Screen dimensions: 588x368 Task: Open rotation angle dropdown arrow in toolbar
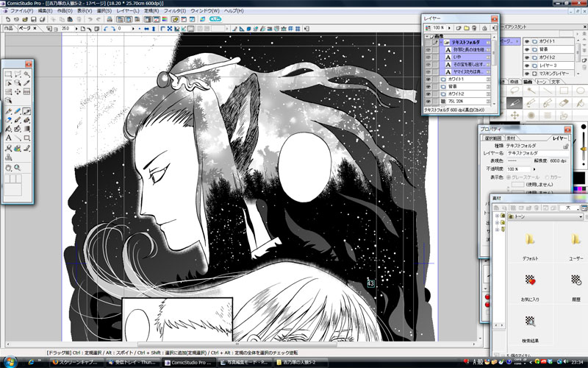133,29
